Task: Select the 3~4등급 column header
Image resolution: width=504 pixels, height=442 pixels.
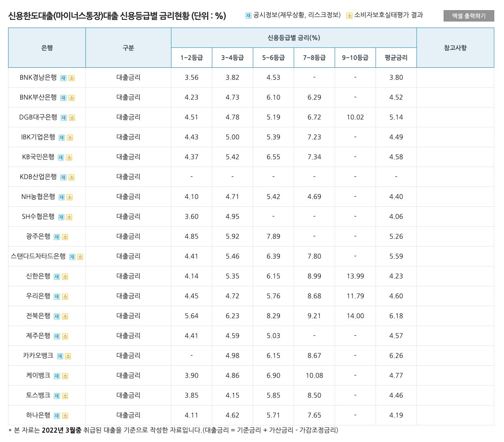Action: click(x=233, y=58)
